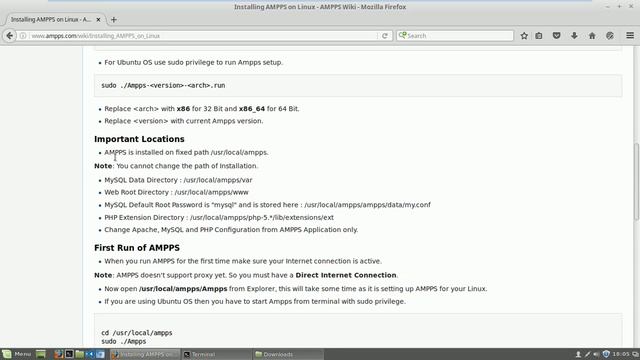Click the 'cd /usr/local/ampps' code line
Image resolution: width=640 pixels, height=360 pixels.
(137, 333)
